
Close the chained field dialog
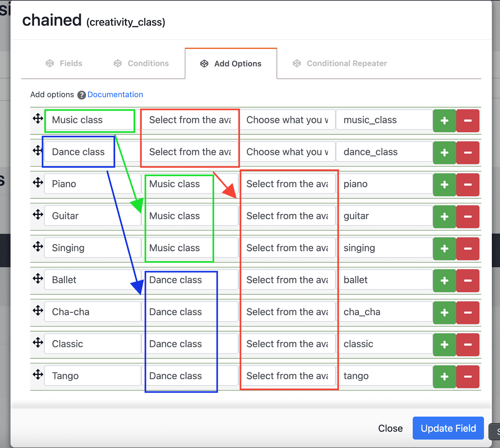[390, 428]
